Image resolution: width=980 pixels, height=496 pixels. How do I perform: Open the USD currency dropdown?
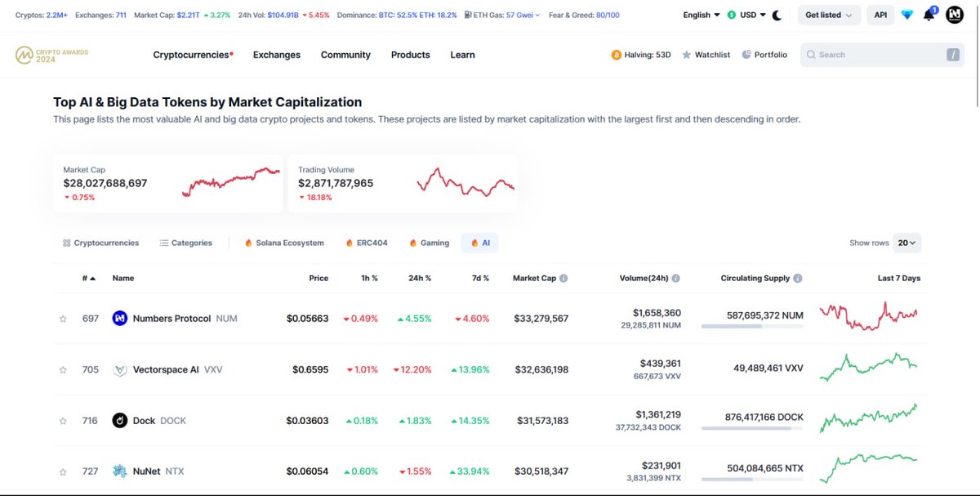click(x=746, y=15)
